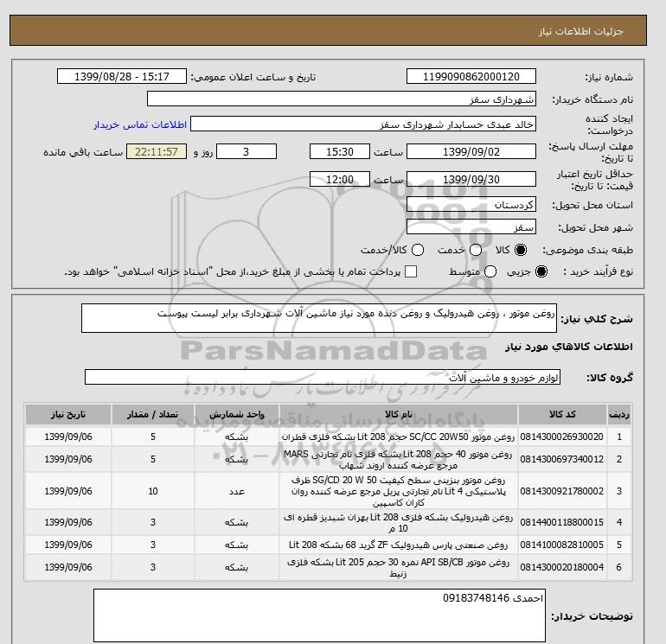Click the announcement date field 1399/08/28 - 15:17
This screenshot has width=666, height=644.
[x=121, y=76]
